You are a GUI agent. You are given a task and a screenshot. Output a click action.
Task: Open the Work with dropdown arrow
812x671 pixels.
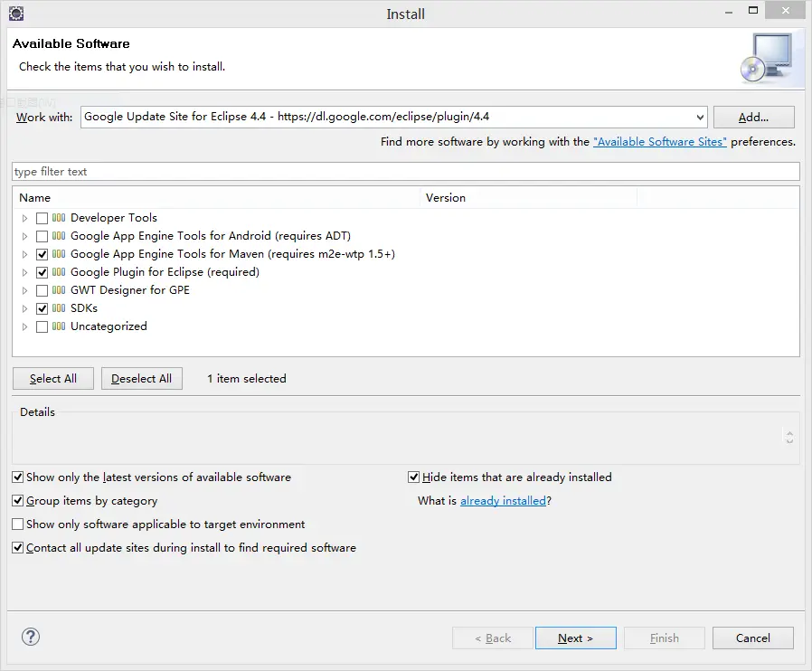point(700,117)
